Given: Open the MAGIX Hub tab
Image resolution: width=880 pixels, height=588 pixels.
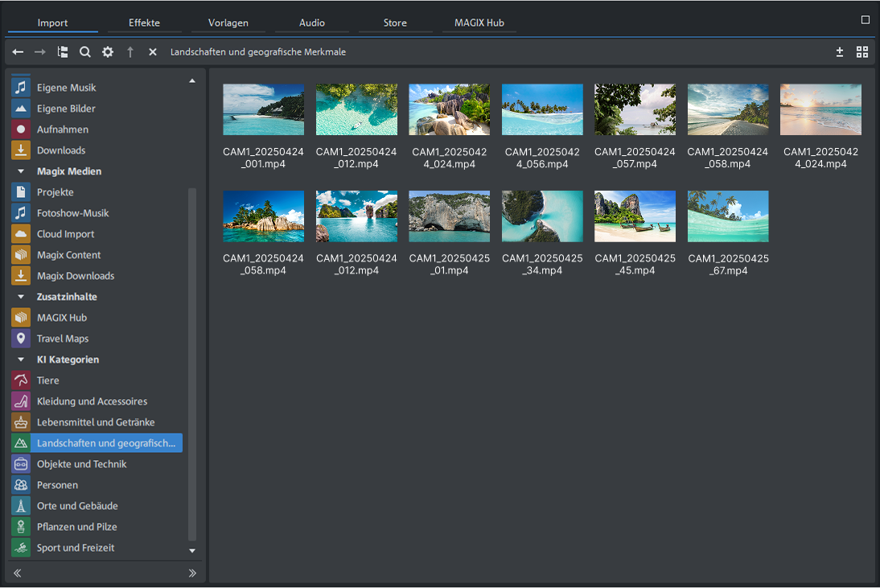Looking at the screenshot, I should (479, 23).
